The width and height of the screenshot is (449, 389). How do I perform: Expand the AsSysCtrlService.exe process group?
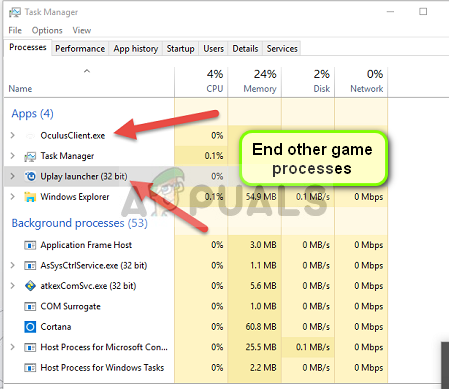[x=13, y=265]
